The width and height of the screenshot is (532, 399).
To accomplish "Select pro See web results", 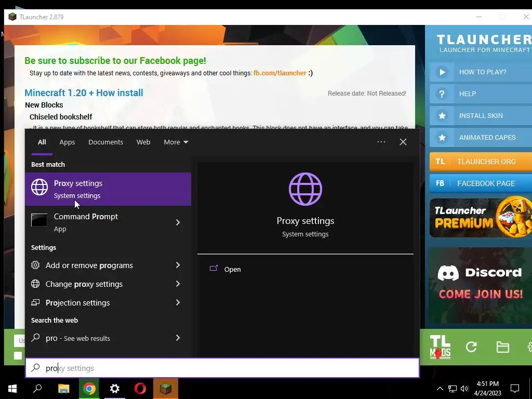I will 97,338.
